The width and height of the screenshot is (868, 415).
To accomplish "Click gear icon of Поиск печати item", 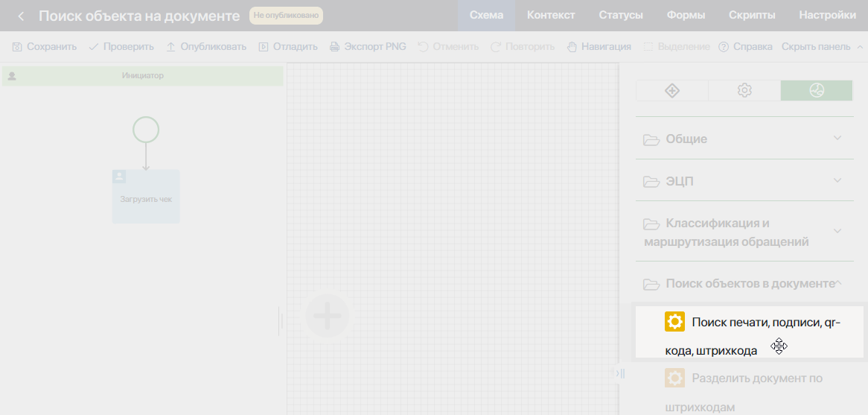I will click(x=674, y=321).
